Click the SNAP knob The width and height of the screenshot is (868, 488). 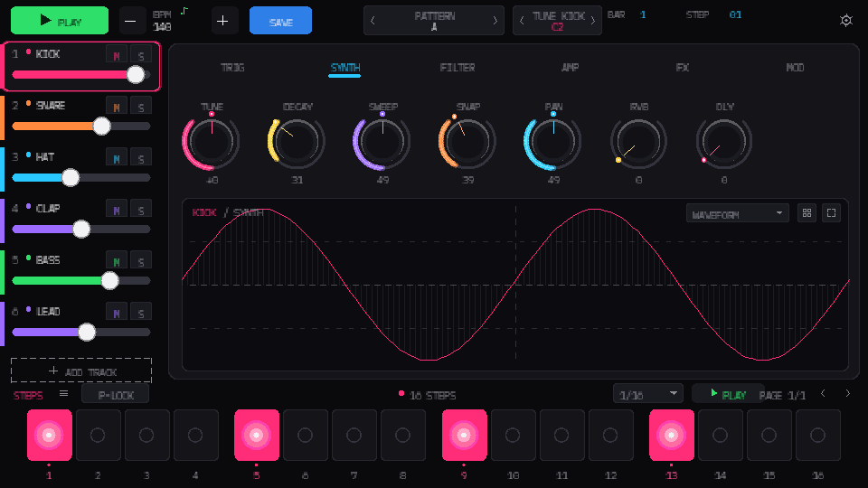pyautogui.click(x=467, y=142)
